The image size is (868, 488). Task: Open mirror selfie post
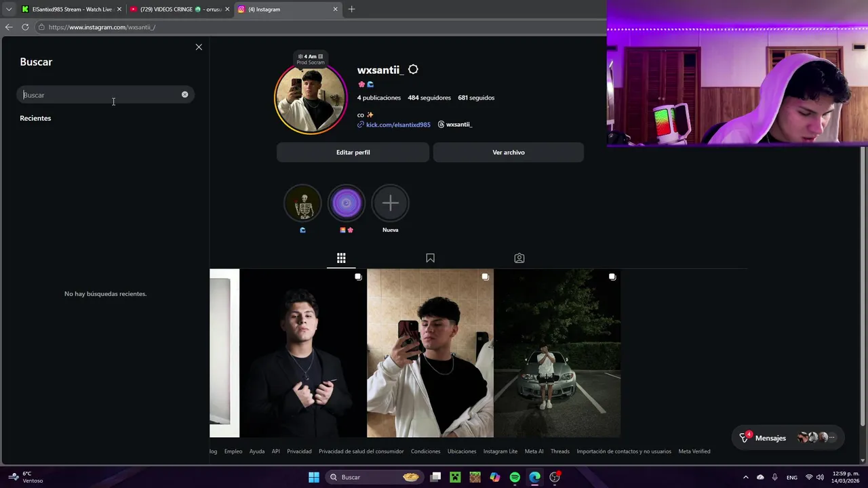430,353
